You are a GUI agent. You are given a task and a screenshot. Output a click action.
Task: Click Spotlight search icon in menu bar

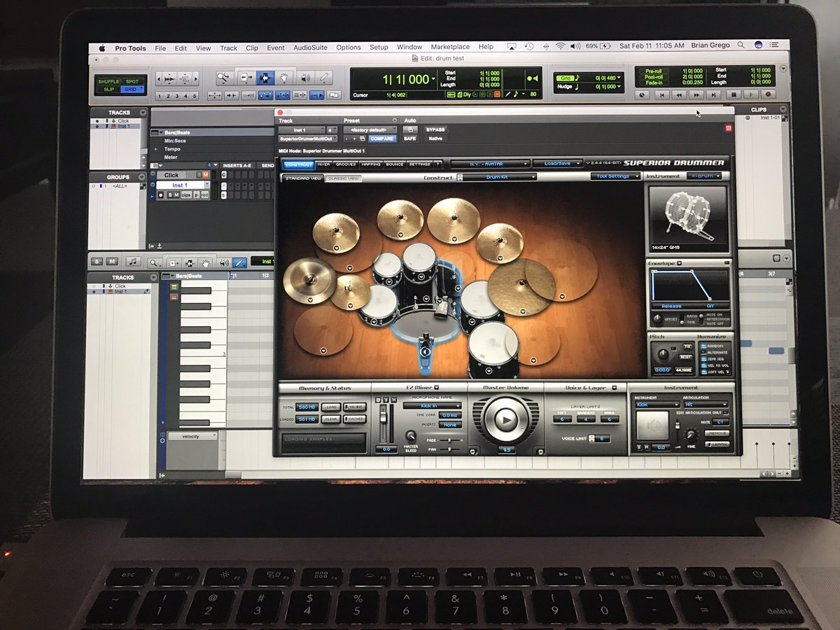pos(741,45)
